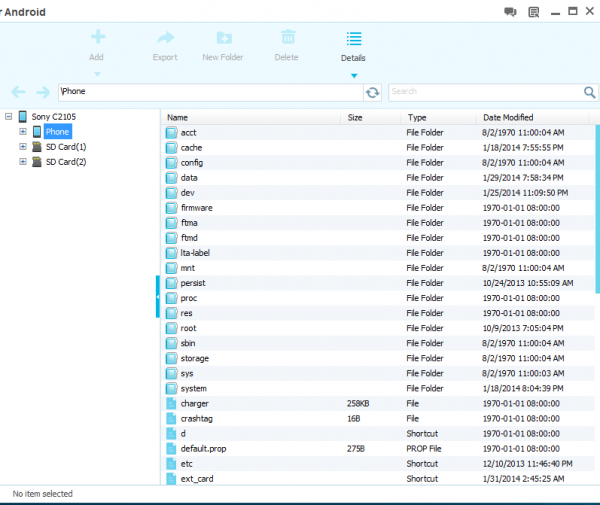Select SD Card(2) in the tree
Image resolution: width=600 pixels, height=505 pixels.
66,162
